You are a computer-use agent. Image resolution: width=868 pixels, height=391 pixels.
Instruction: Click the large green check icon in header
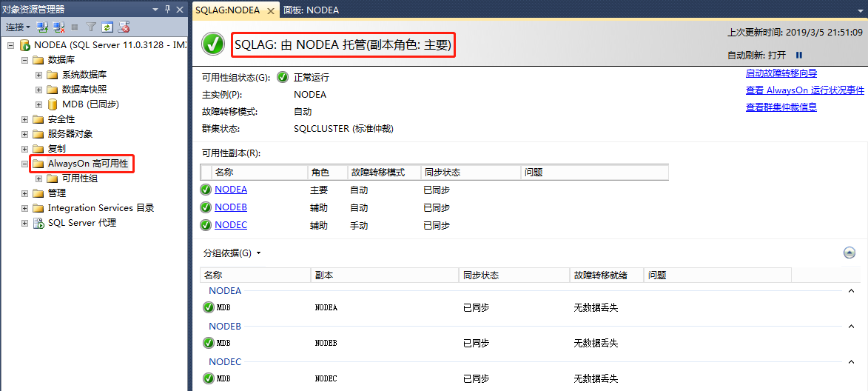coord(212,44)
